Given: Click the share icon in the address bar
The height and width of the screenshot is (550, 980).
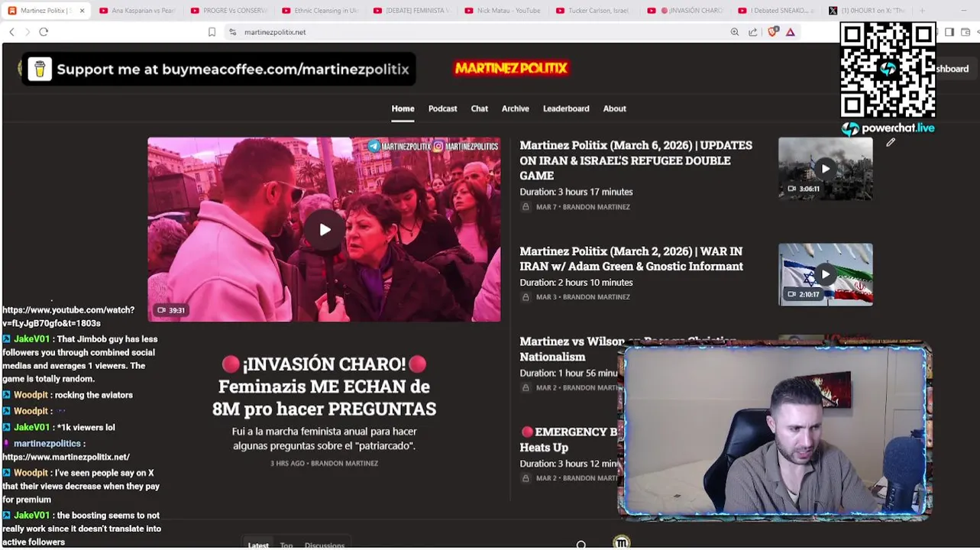Looking at the screenshot, I should pos(753,32).
